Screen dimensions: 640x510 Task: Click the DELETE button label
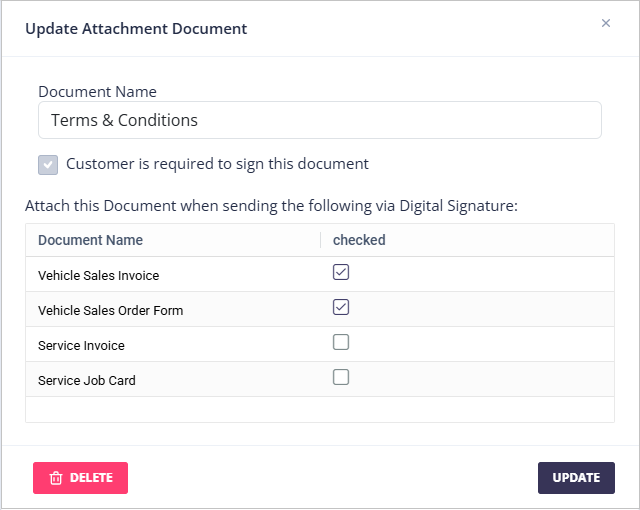coord(91,478)
